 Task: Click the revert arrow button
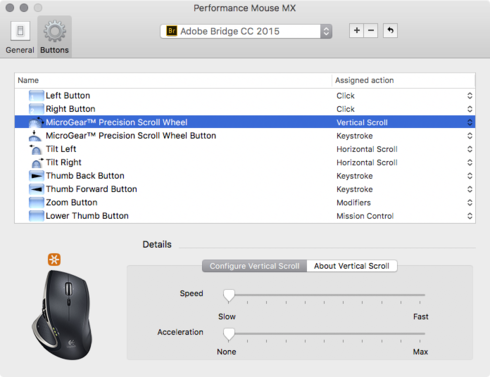(x=390, y=31)
